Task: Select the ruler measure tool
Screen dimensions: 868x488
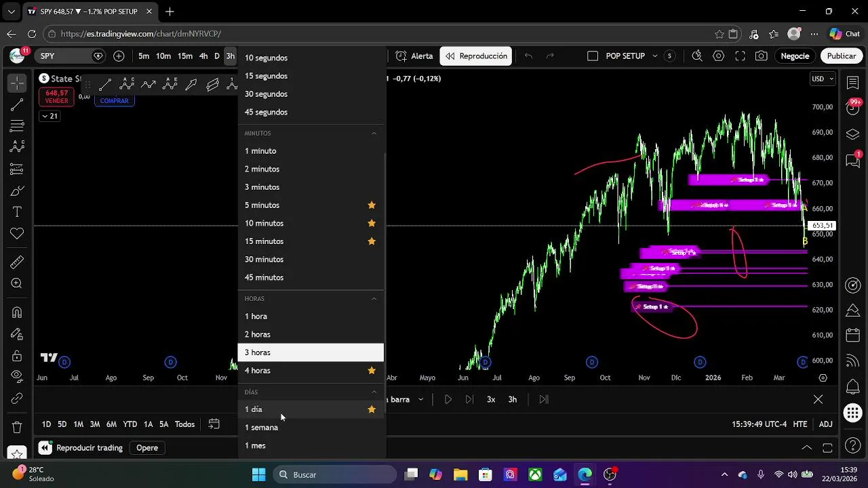Action: (17, 262)
